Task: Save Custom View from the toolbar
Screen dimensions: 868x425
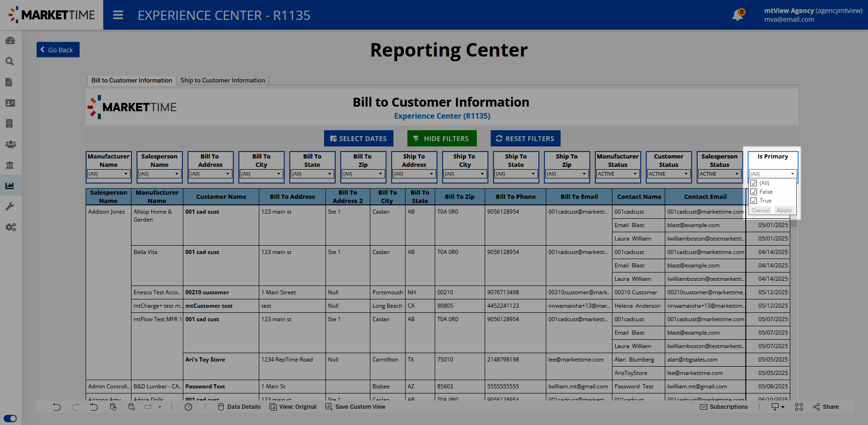Action: point(356,407)
